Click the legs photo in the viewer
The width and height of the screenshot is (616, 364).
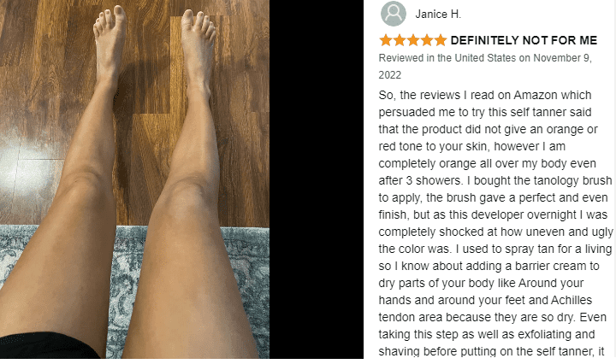click(134, 179)
